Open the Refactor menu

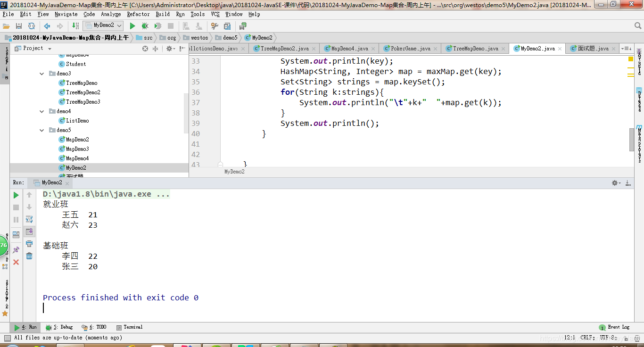pyautogui.click(x=138, y=14)
